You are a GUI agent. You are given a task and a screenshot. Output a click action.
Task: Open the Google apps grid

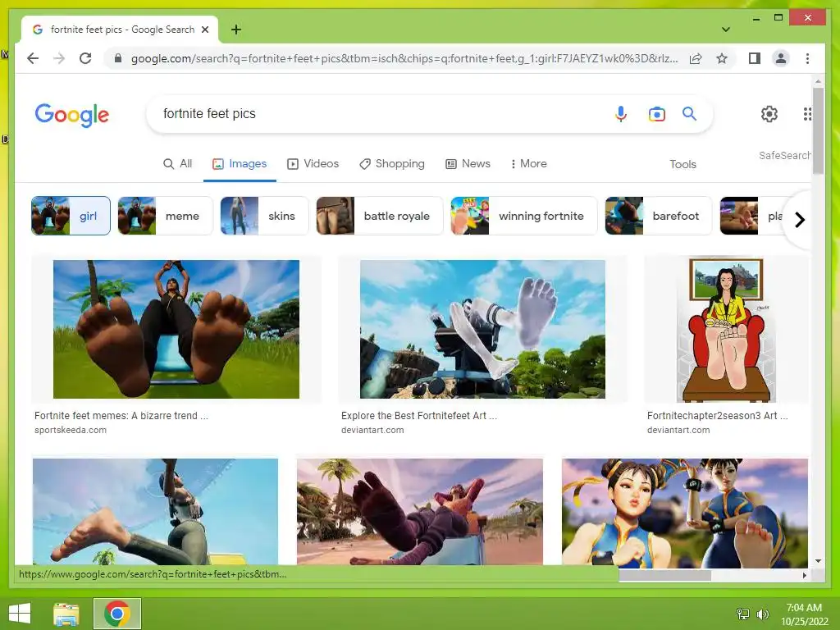pos(807,113)
